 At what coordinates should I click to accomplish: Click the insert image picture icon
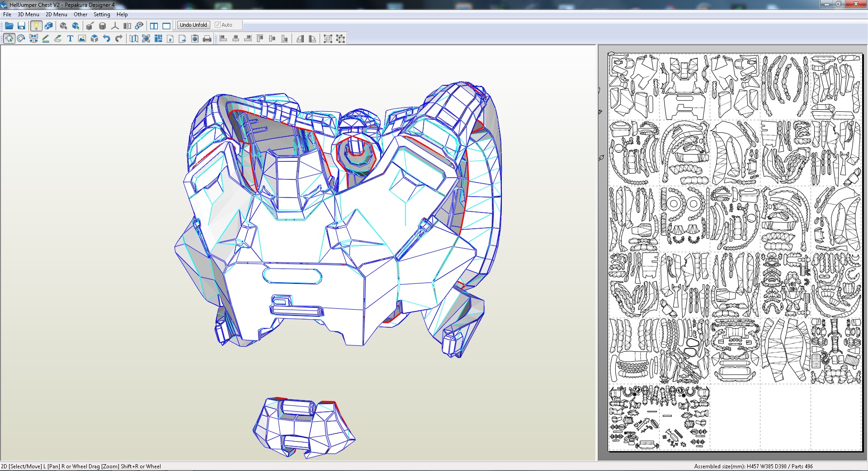[x=82, y=39]
